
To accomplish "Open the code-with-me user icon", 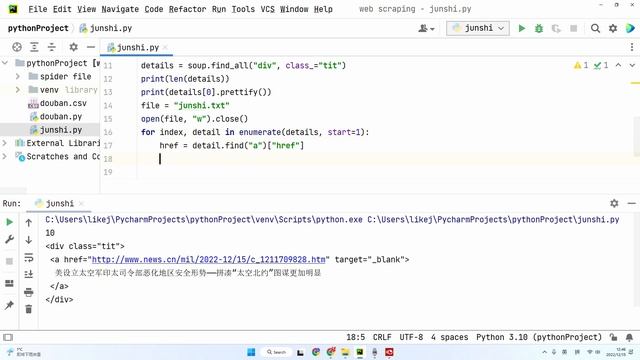I will [426, 28].
